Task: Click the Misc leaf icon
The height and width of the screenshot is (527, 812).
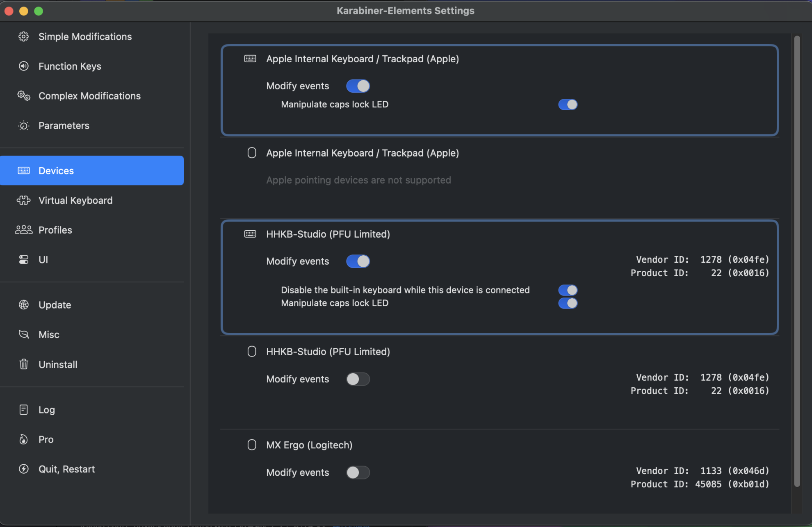Action: click(23, 334)
